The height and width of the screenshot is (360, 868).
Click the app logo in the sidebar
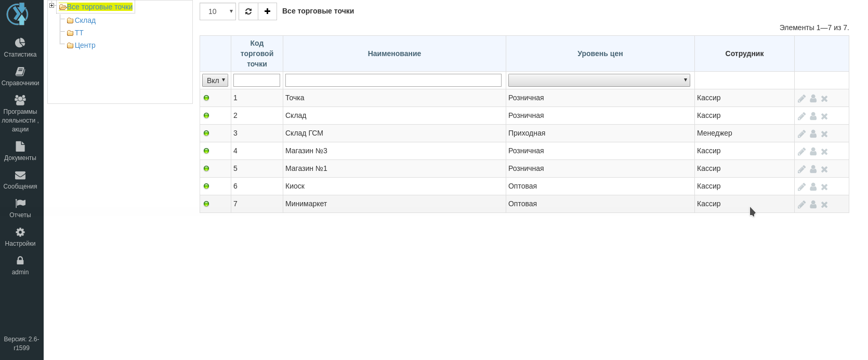[x=17, y=14]
